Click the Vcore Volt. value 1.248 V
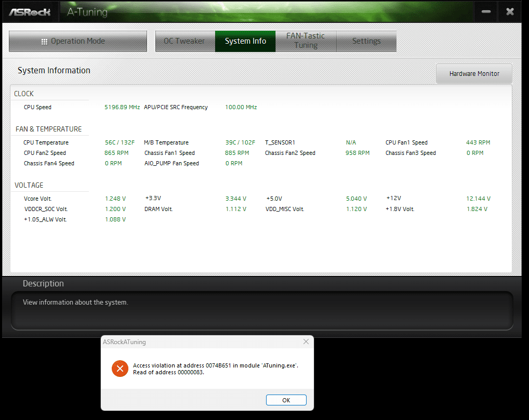Screen dimensions: 529x420 click(115, 199)
